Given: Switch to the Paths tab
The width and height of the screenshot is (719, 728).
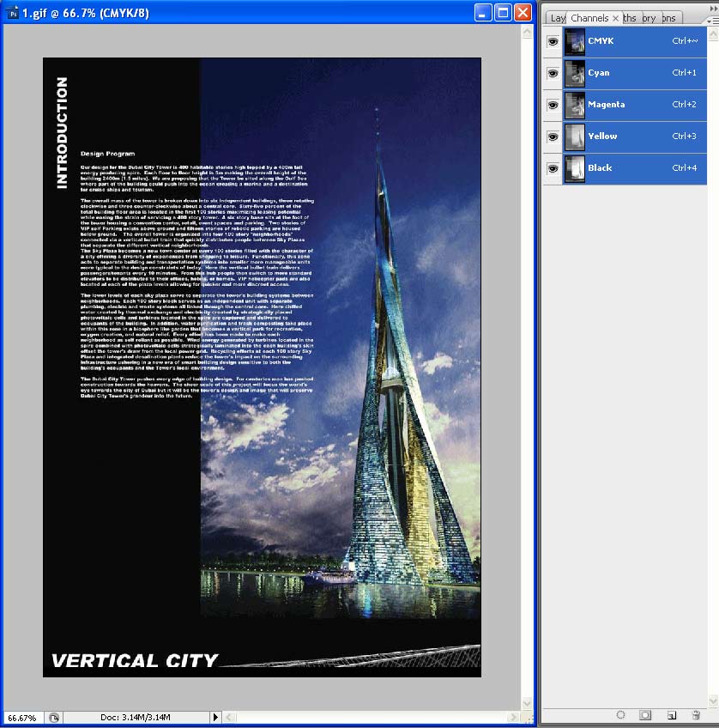Looking at the screenshot, I should 631,18.
